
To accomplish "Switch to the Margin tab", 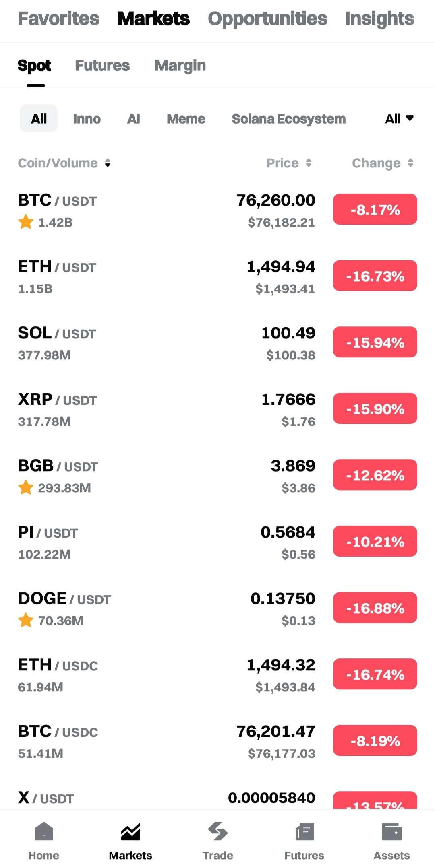I will point(180,66).
